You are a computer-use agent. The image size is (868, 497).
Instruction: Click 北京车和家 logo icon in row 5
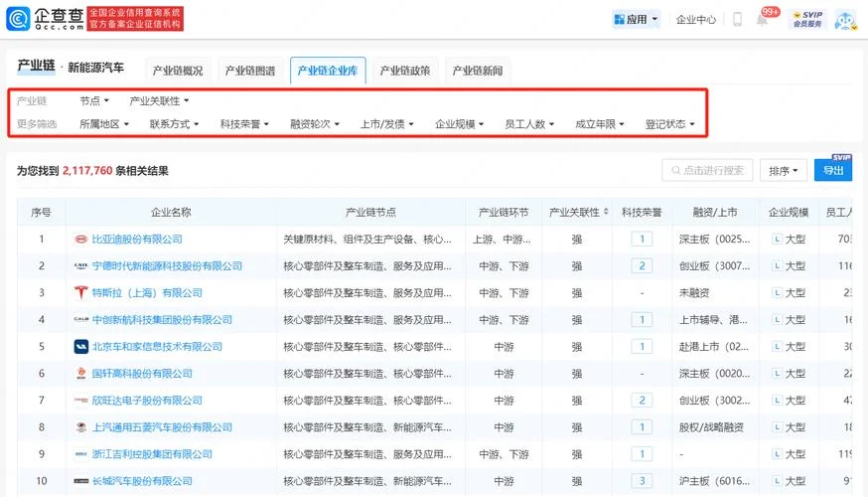click(x=81, y=347)
